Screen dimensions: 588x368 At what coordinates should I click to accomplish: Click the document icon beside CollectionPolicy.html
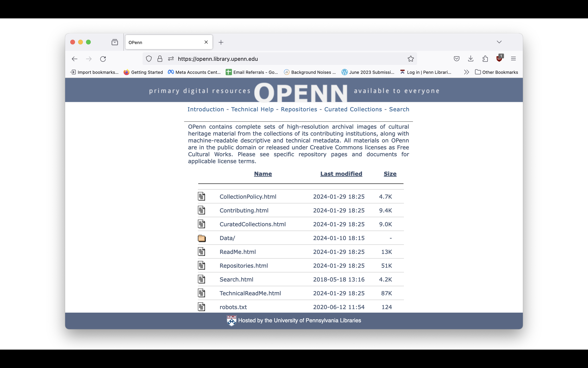pos(202,196)
